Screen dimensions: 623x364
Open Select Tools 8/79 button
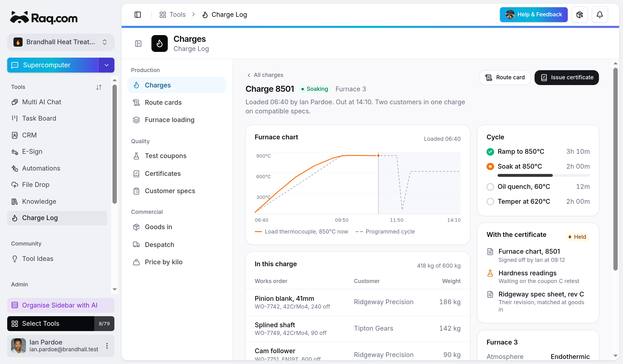(x=61, y=324)
